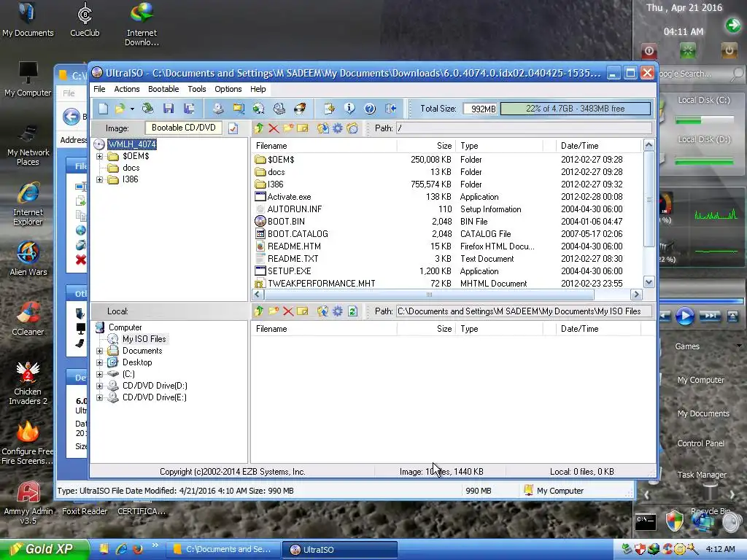This screenshot has height=560, width=747.
Task: Expand the $OEM$ folder in image tree
Action: tap(99, 156)
